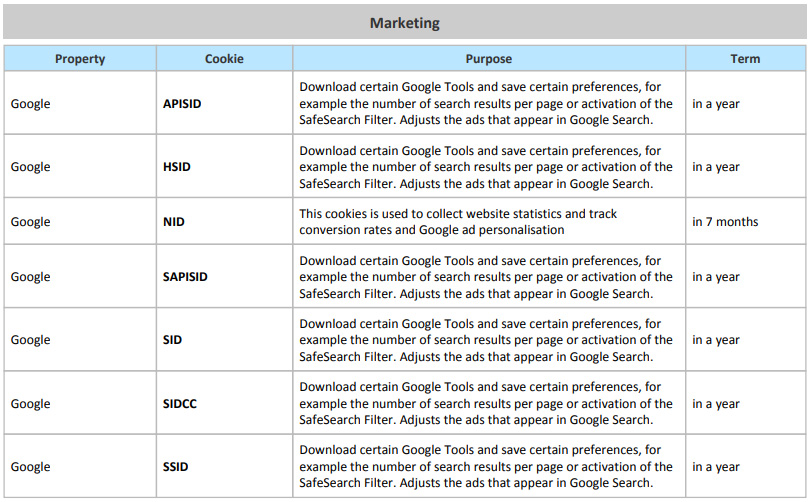The image size is (810, 502).
Task: Click 'in a year' in the SID row
Action: click(716, 340)
